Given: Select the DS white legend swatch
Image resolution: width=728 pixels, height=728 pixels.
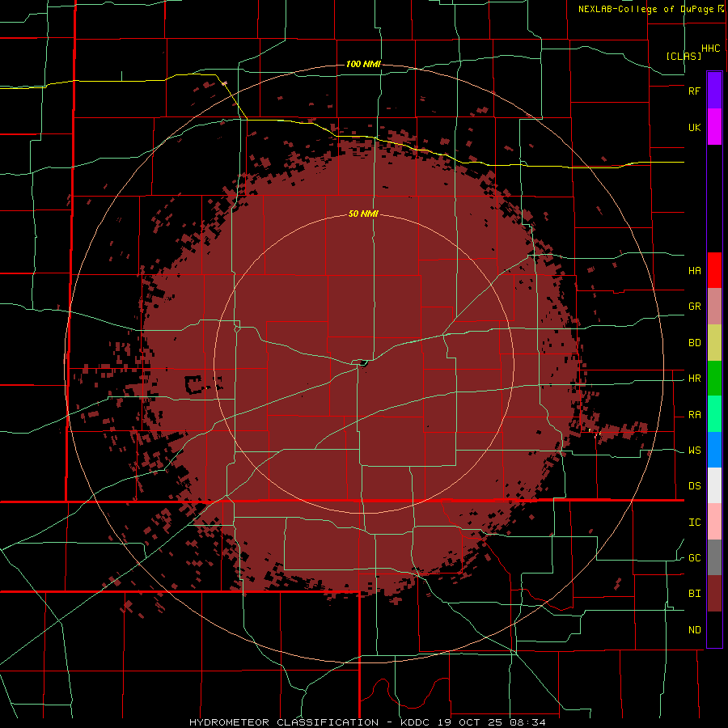Looking at the screenshot, I should [x=714, y=485].
